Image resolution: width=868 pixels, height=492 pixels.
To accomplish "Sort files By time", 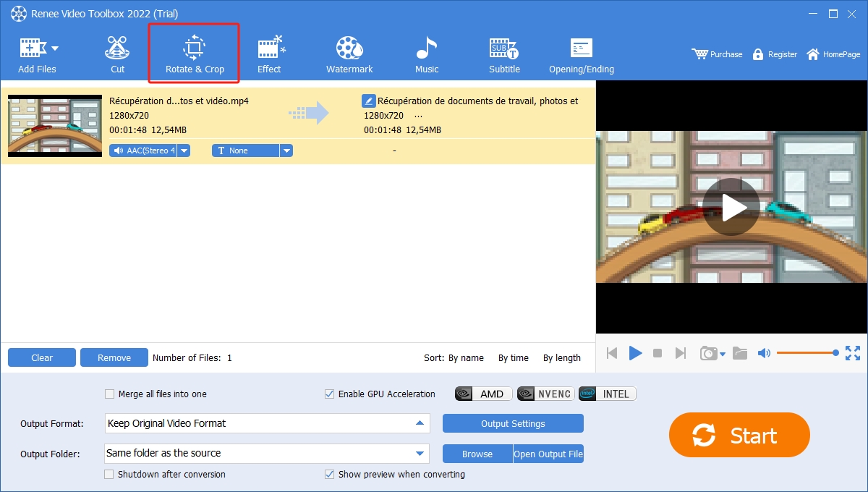I will pos(514,357).
